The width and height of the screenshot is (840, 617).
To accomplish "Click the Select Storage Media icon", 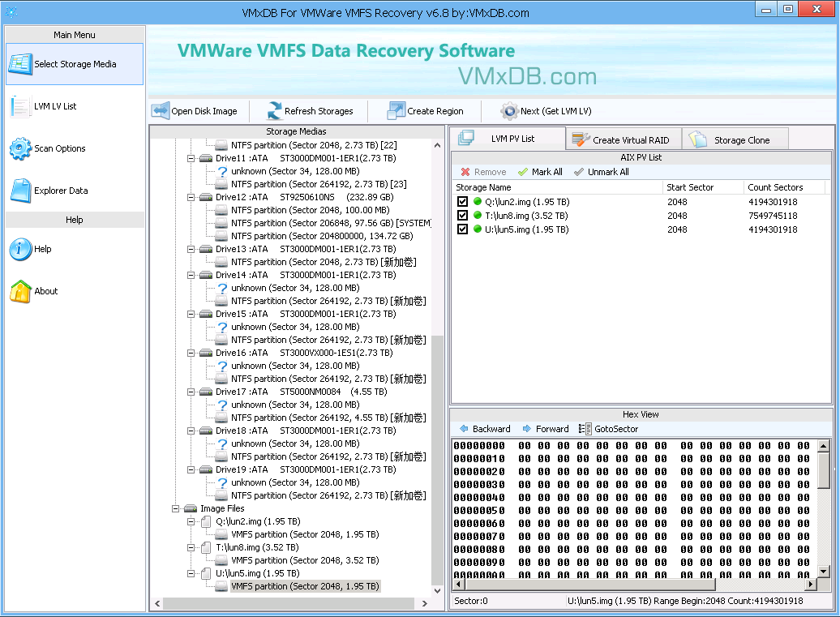I will point(20,64).
